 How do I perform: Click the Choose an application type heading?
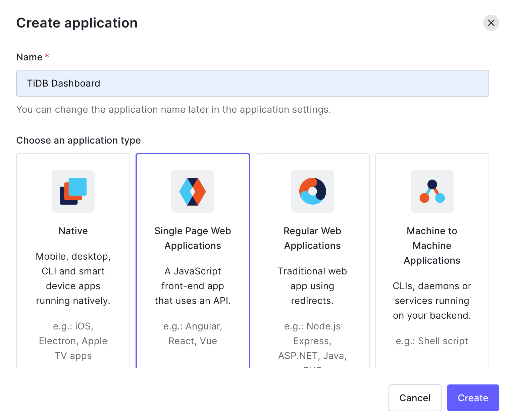(x=79, y=140)
